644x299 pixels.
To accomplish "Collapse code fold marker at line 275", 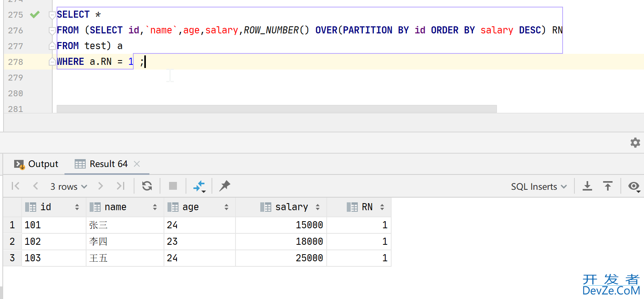I will point(52,15).
